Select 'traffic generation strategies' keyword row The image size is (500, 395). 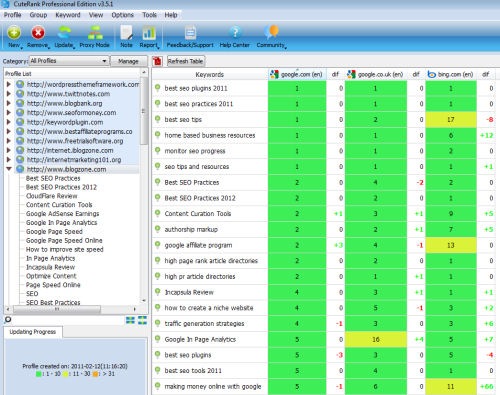tap(204, 324)
